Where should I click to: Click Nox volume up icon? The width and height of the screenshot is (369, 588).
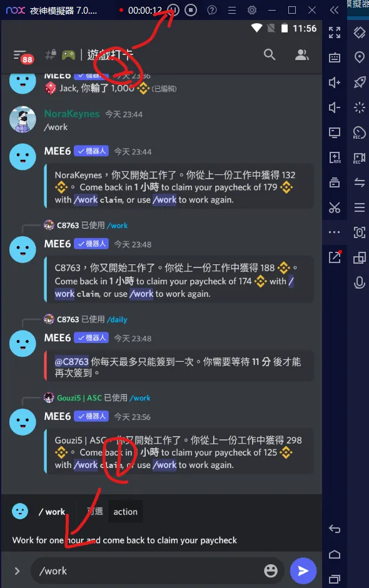[334, 82]
